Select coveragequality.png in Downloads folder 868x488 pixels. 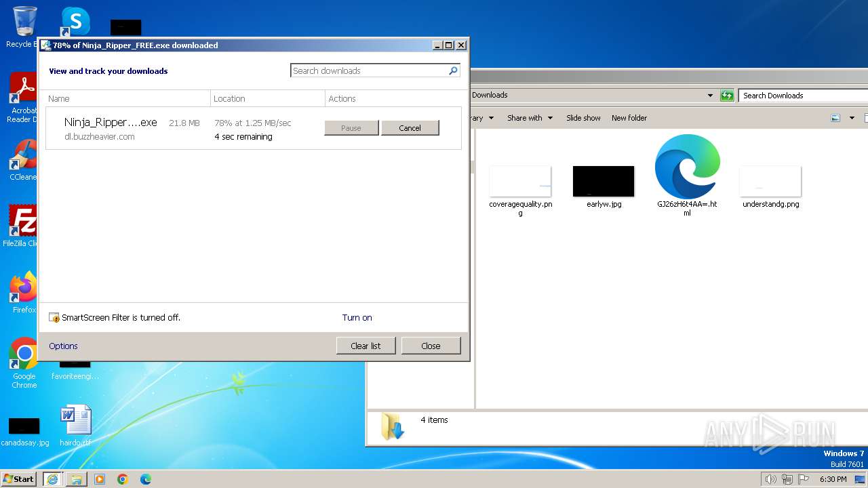point(520,190)
